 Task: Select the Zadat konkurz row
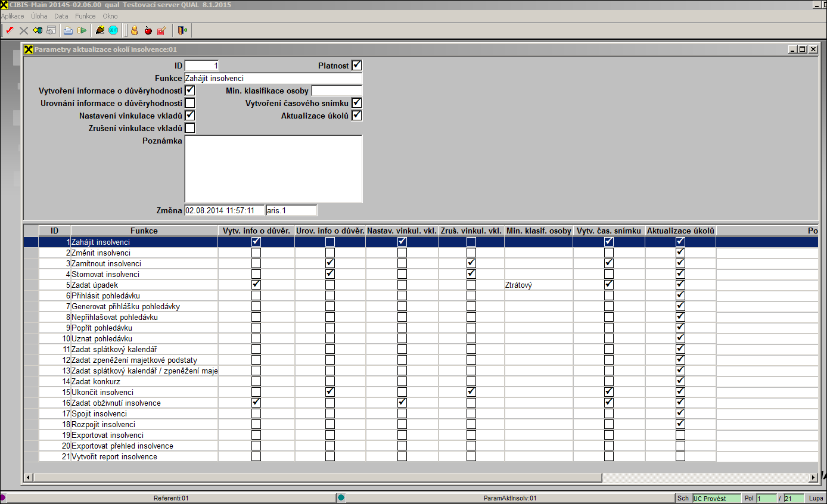pyautogui.click(x=421, y=381)
